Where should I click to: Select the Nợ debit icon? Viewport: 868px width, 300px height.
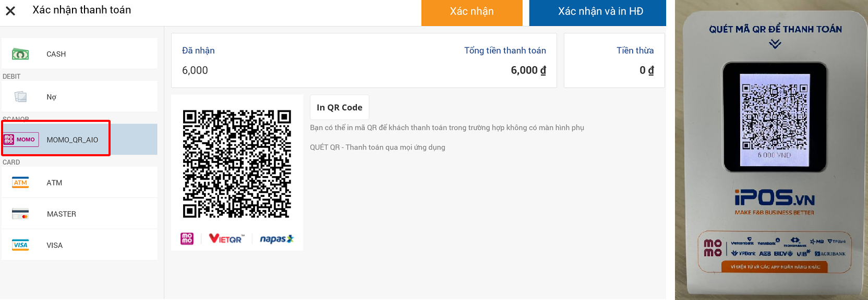[x=21, y=97]
